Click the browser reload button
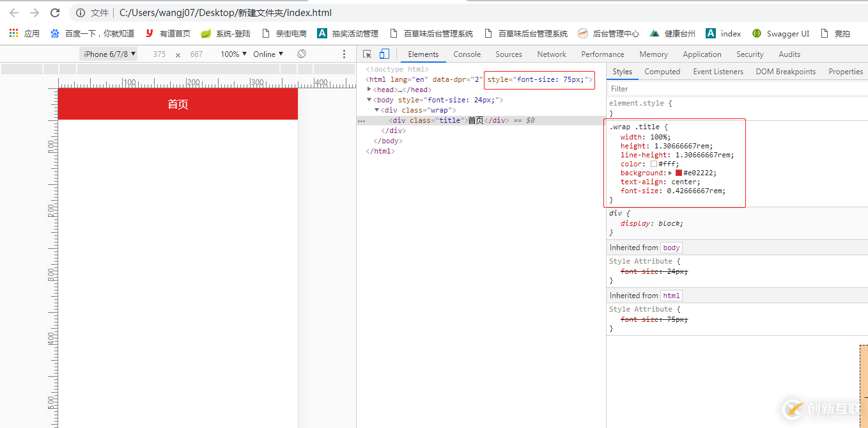 tap(55, 13)
